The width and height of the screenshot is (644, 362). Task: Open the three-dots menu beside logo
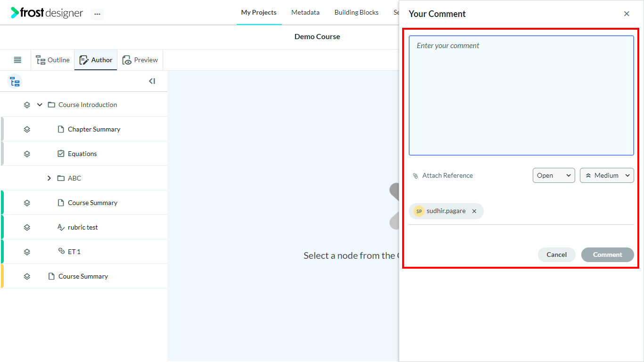[97, 14]
